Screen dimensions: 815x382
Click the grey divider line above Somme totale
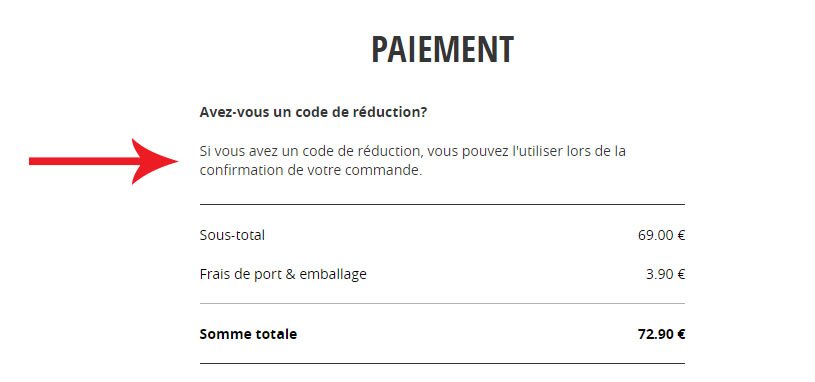pyautogui.click(x=442, y=304)
